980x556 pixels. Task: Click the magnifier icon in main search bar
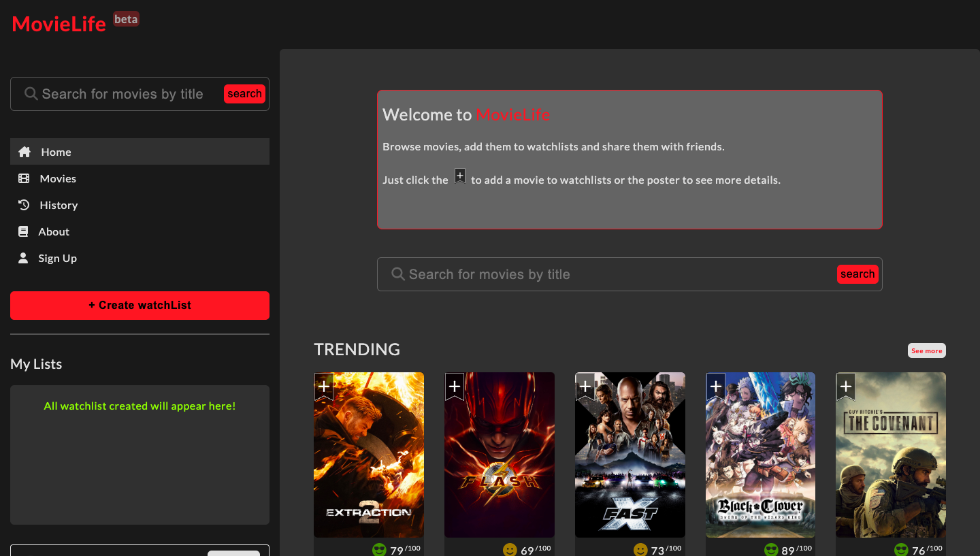point(398,274)
